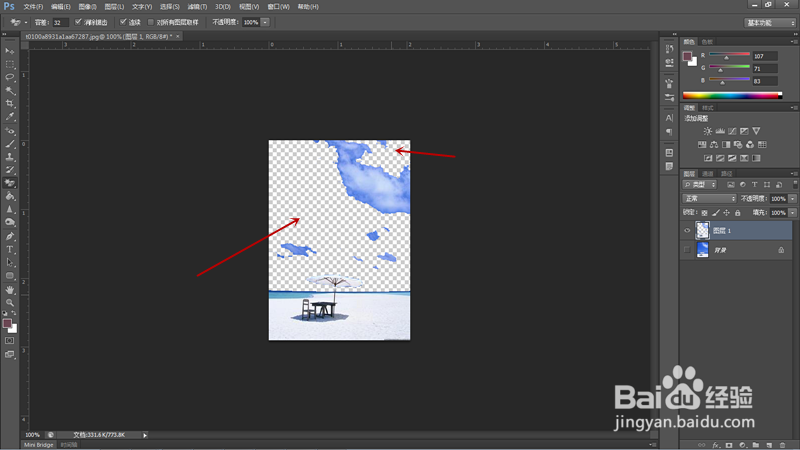Screen dimensions: 800x450
Task: Toggle type layer filter icon
Action: (755, 185)
